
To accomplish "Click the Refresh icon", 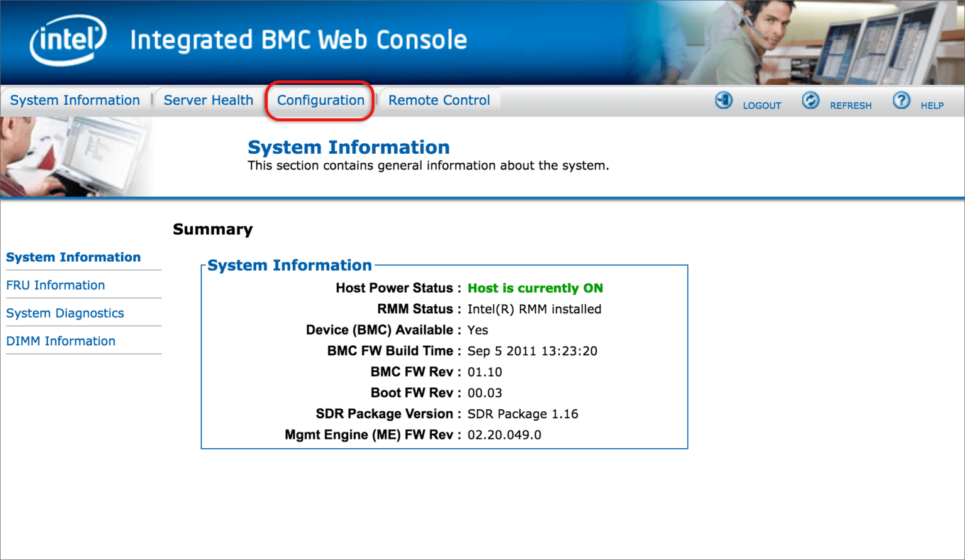I will [x=810, y=100].
